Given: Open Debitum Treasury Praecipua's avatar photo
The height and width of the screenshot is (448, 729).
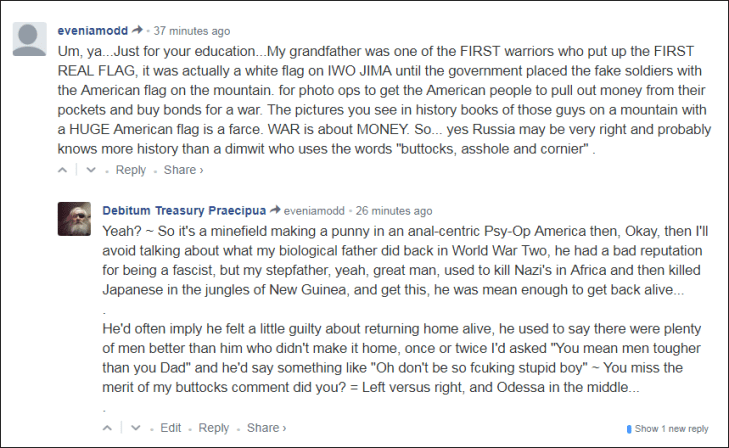Looking at the screenshot, I should point(76,220).
